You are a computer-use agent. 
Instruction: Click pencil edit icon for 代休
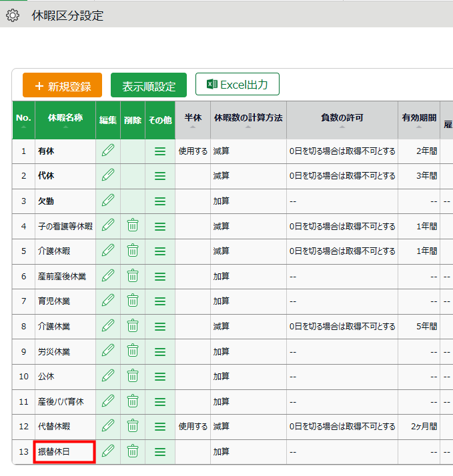pyautogui.click(x=108, y=175)
